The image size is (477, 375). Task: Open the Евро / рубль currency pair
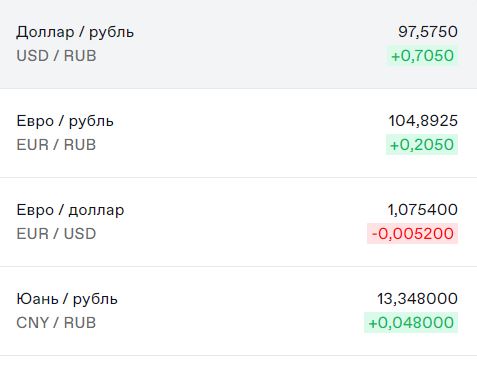[x=238, y=133]
